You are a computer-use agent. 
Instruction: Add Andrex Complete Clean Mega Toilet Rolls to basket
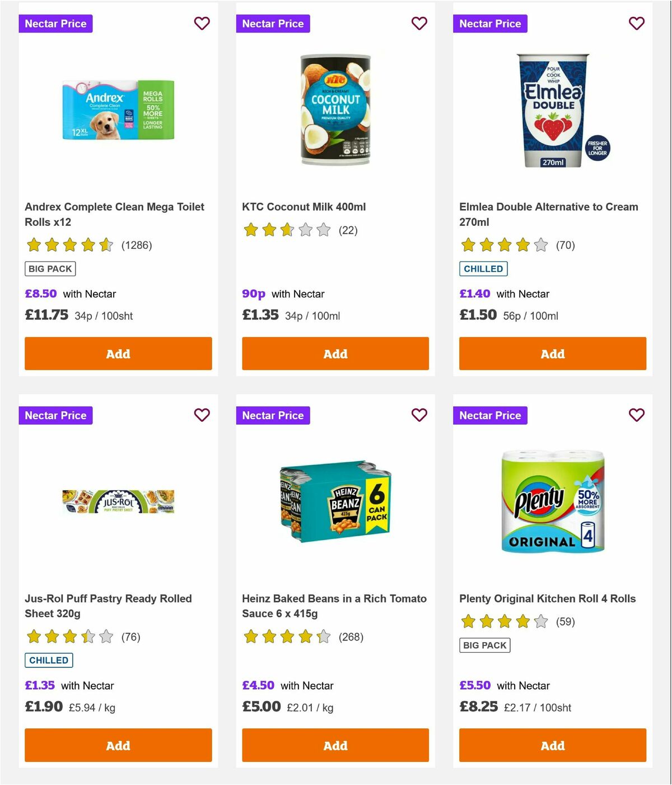(118, 354)
